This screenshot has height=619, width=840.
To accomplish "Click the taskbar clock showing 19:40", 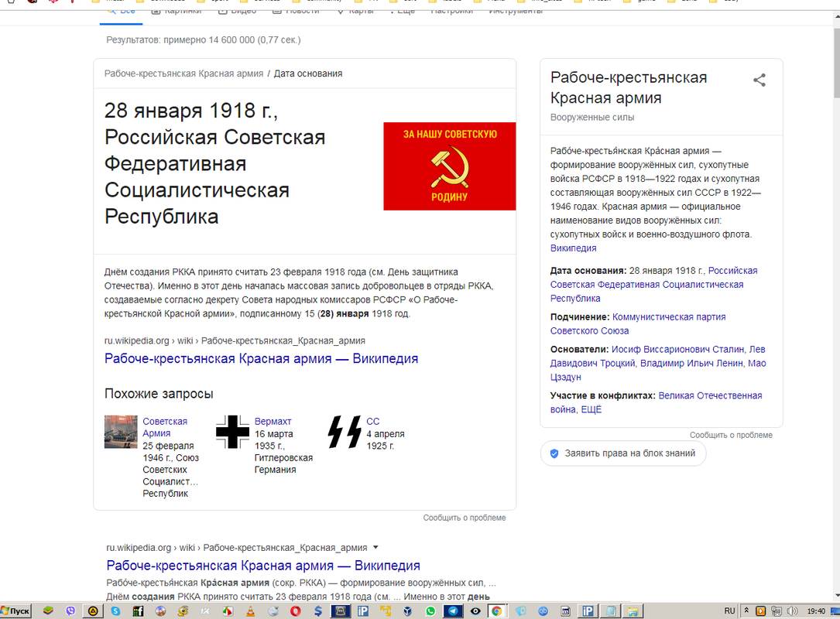I will pyautogui.click(x=816, y=611).
